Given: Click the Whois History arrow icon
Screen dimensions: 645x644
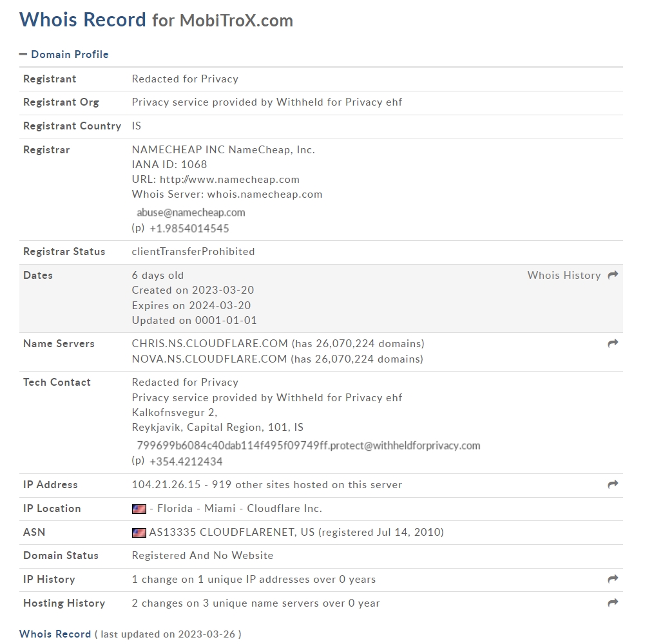Looking at the screenshot, I should click(613, 275).
